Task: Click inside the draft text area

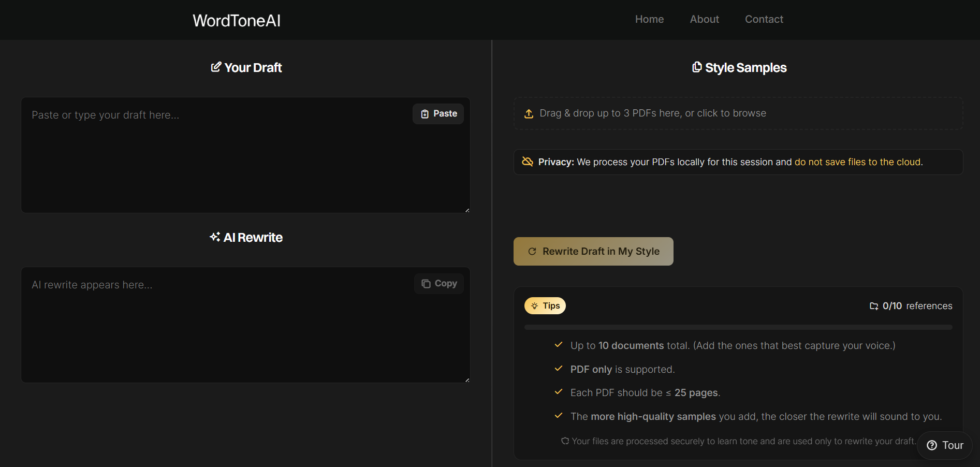Action: (207, 166)
